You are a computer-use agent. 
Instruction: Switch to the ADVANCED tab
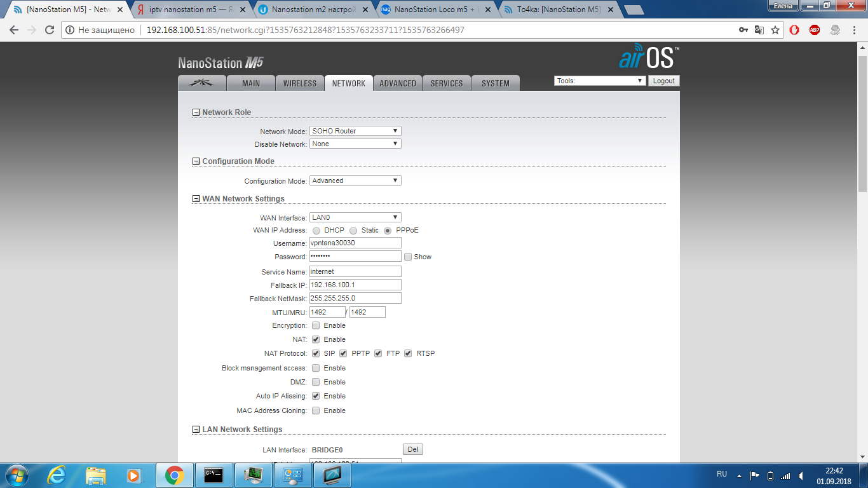398,83
